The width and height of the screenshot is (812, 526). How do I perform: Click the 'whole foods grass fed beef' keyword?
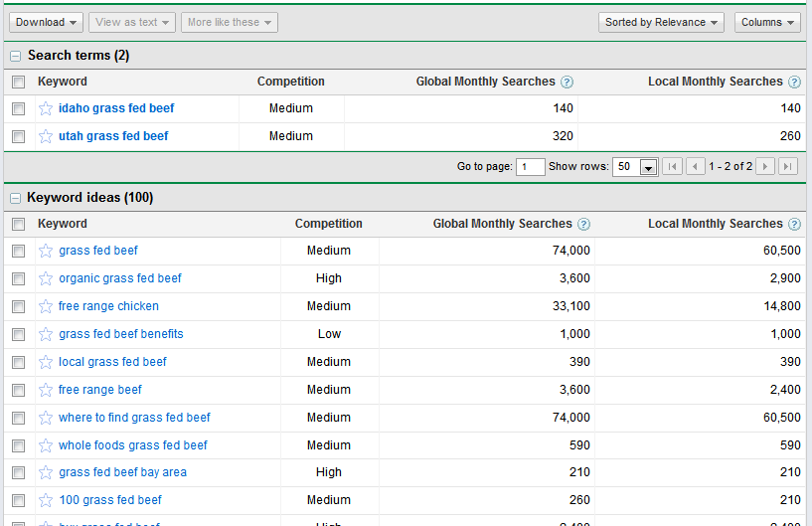click(x=133, y=445)
